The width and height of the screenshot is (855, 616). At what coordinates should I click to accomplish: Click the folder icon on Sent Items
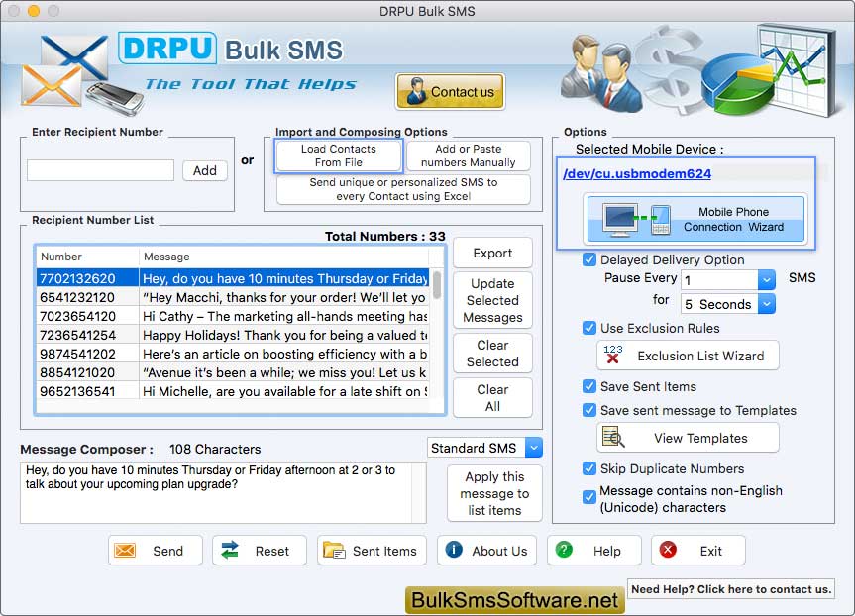click(x=334, y=550)
